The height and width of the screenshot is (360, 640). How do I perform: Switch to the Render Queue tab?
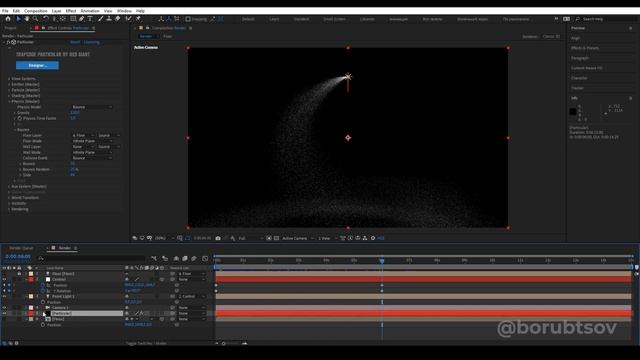point(21,248)
